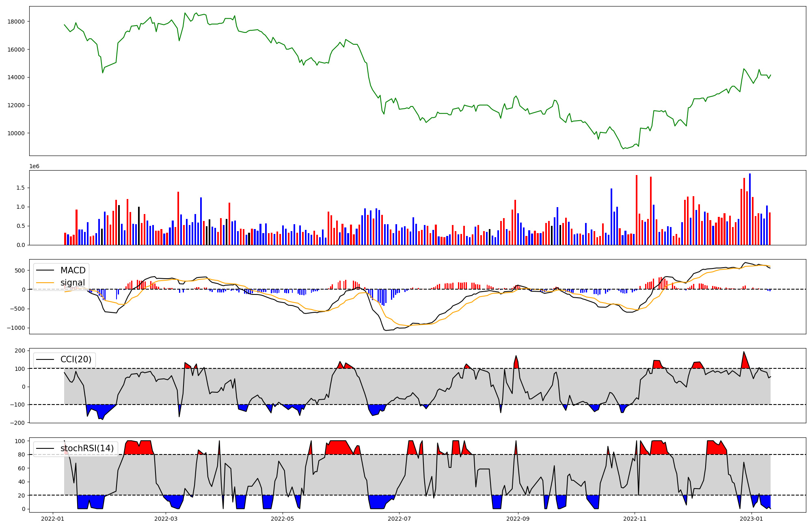Click the MACD legend entry

[73, 270]
